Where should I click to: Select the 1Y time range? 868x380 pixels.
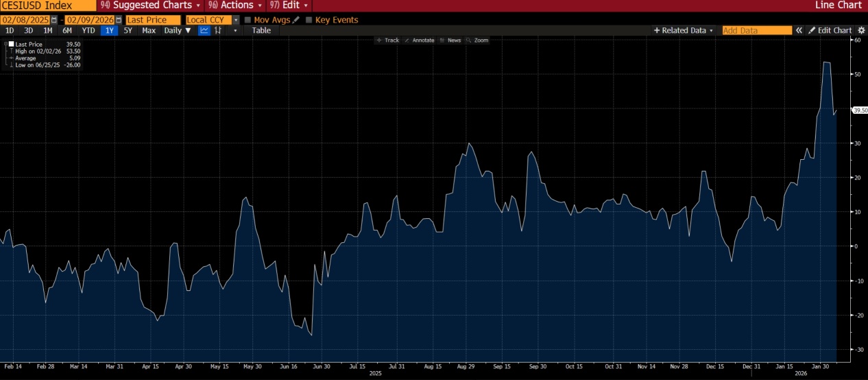(x=109, y=30)
